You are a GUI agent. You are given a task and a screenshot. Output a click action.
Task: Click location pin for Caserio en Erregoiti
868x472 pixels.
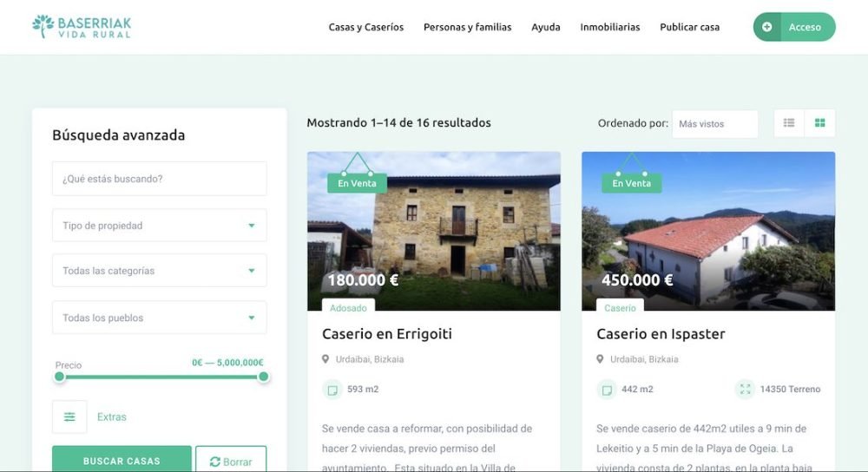[325, 359]
